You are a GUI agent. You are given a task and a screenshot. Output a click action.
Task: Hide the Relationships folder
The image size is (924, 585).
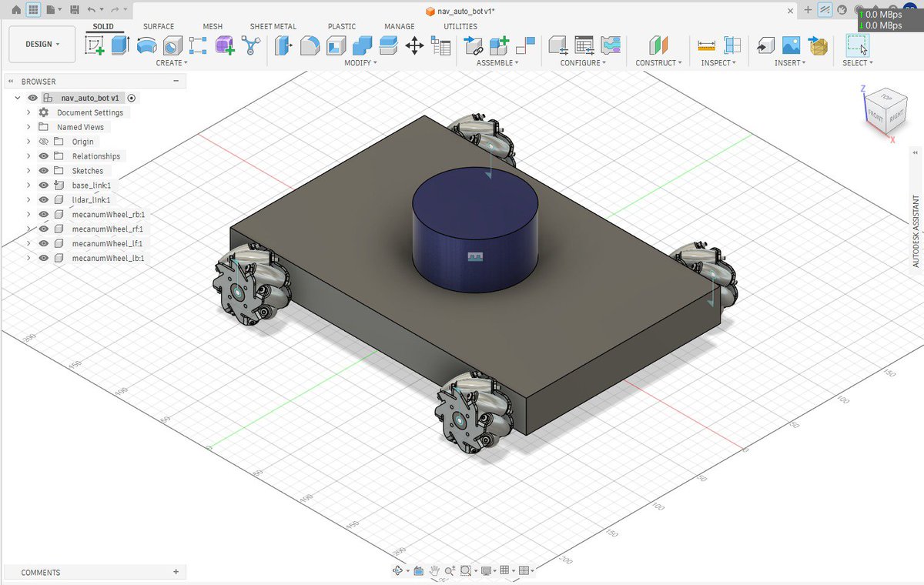(43, 156)
